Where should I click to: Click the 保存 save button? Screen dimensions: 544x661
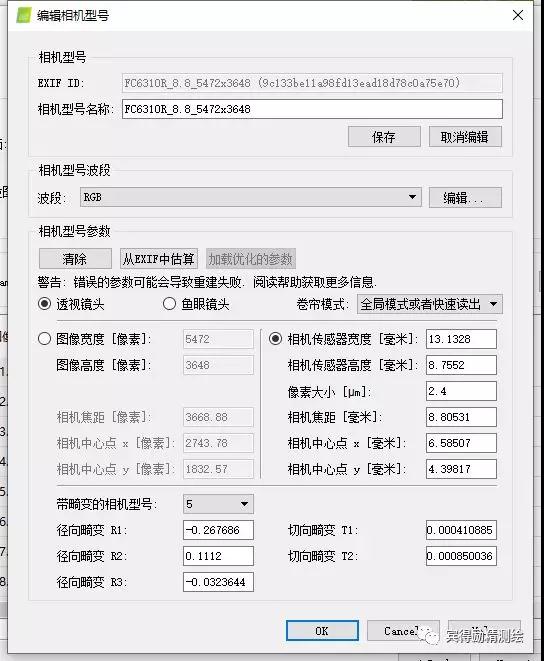coord(384,137)
